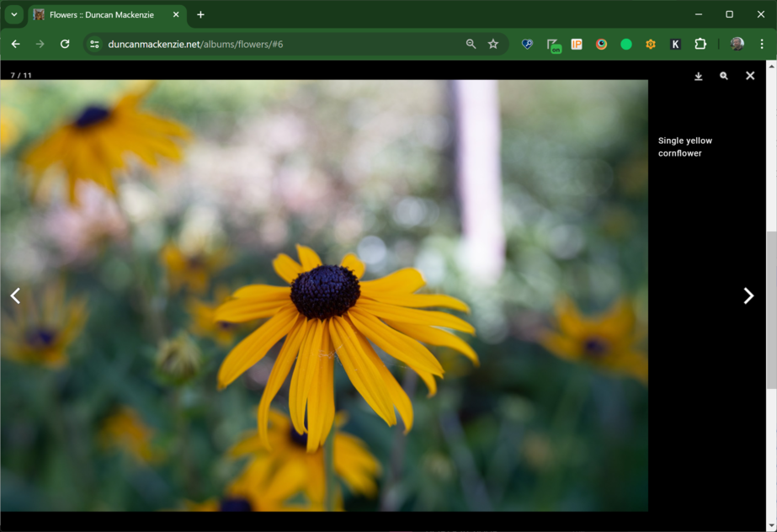Open the tab search dropdown arrow
This screenshot has height=532, width=777.
tap(14, 15)
